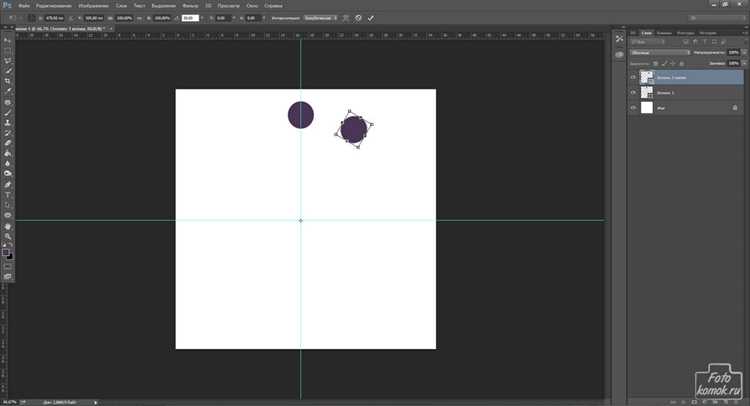The height and width of the screenshot is (406, 750).
Task: Select the Crop tool
Action: click(7, 81)
